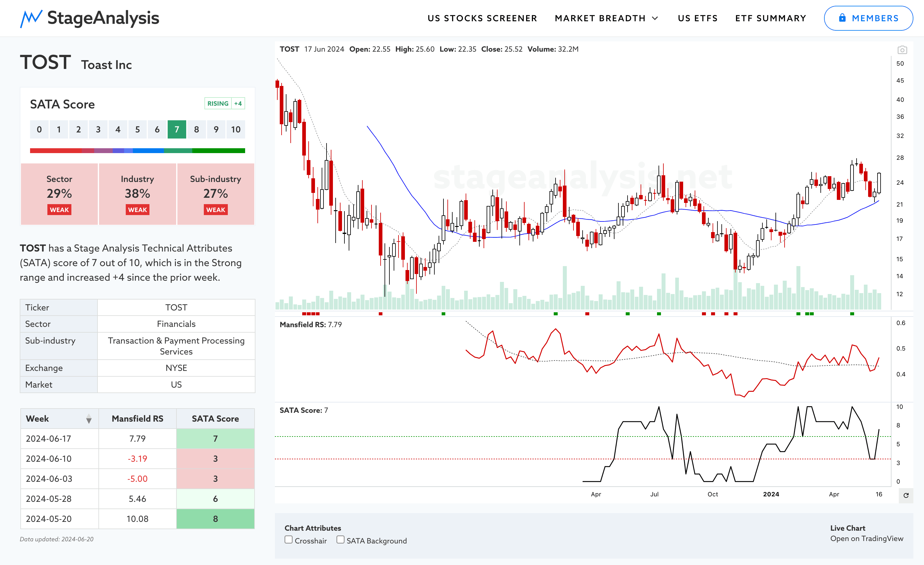Image resolution: width=924 pixels, height=565 pixels.
Task: Click the Mansfield RS column header
Action: point(137,419)
